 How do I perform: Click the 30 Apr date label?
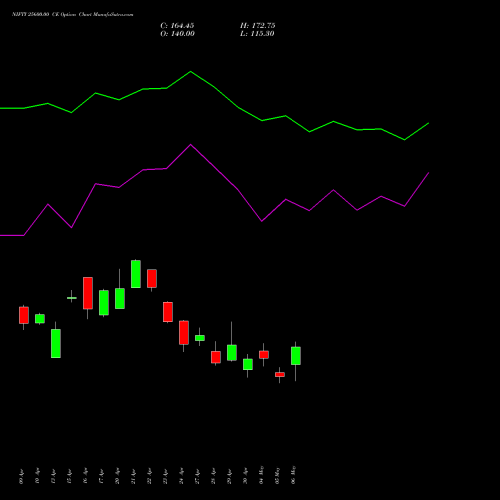[x=245, y=476]
